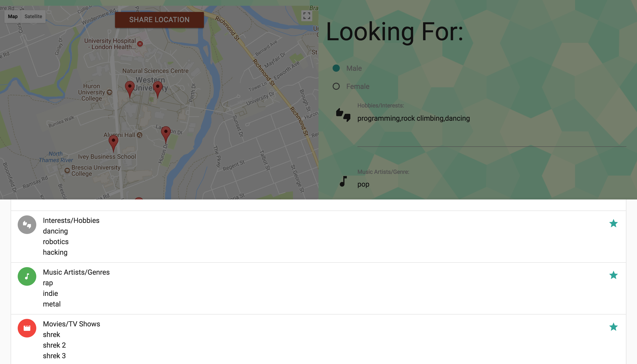Click the gray thumbs Interests/Hobbies avatar icon
Image resolution: width=637 pixels, height=364 pixels.
(x=27, y=224)
